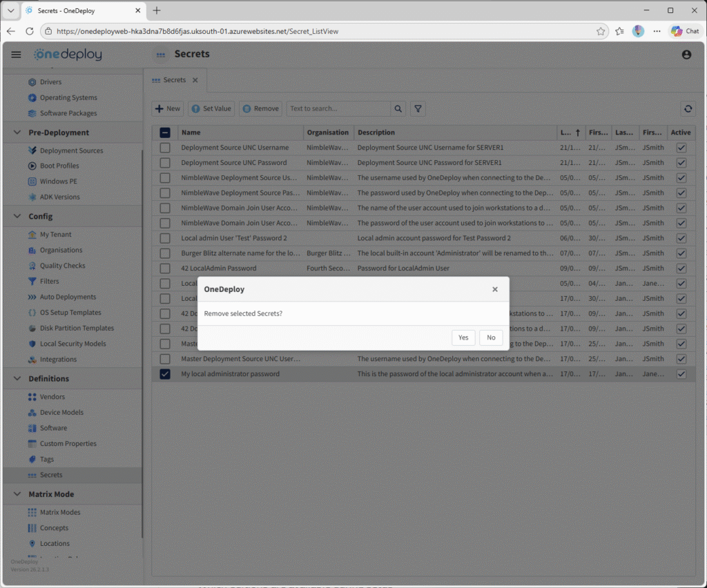This screenshot has height=588, width=707.
Task: Click the search magnifier icon
Action: click(398, 108)
